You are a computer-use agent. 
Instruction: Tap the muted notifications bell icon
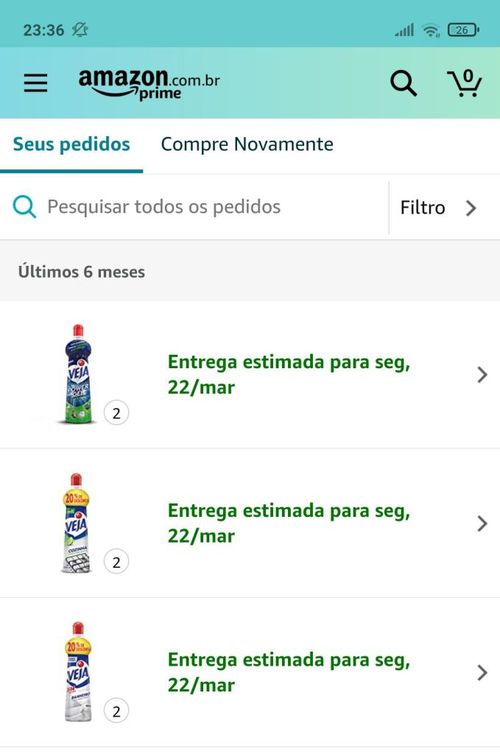(x=80, y=30)
